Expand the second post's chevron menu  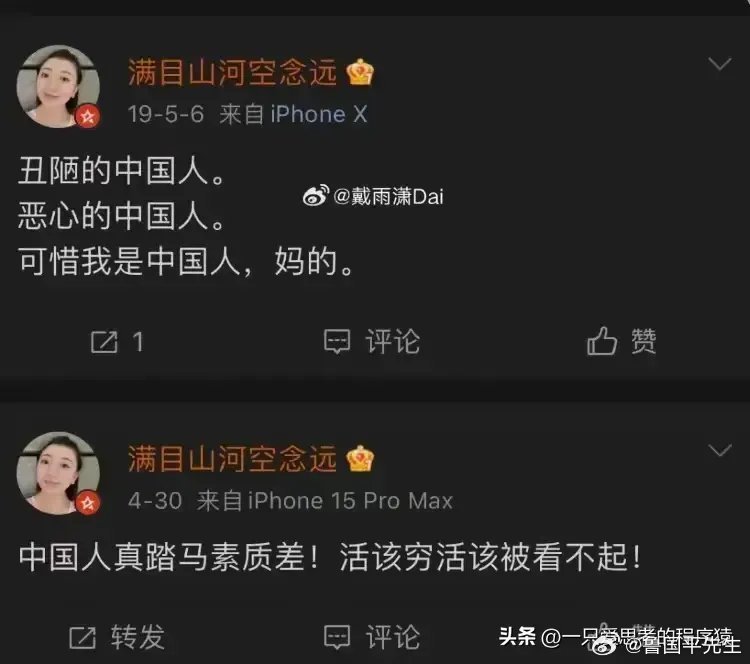point(720,450)
